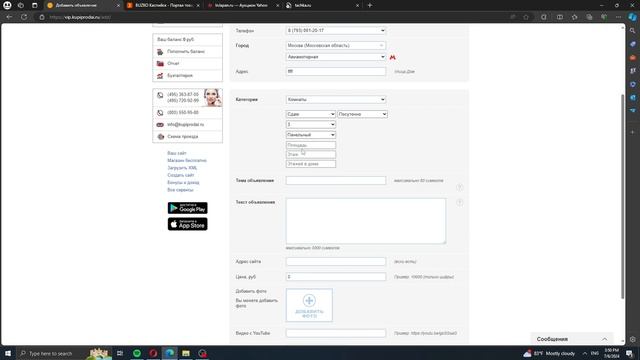
Task: Open the Панельный building type dropdown
Action: 311,135
